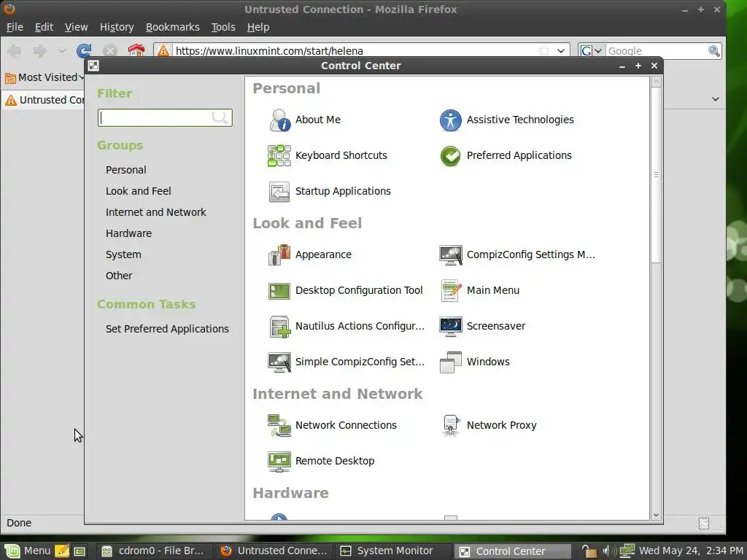Click Control Center taskbar item

(x=511, y=551)
